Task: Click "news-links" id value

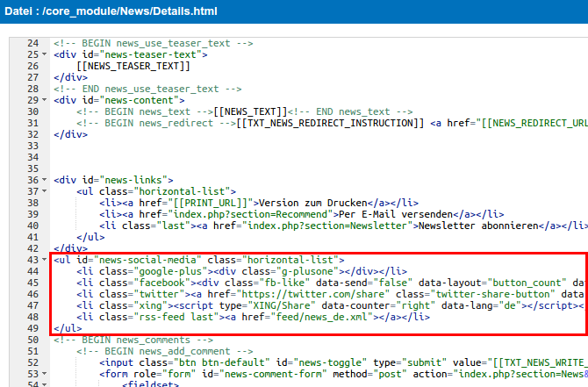Action: [x=133, y=180]
